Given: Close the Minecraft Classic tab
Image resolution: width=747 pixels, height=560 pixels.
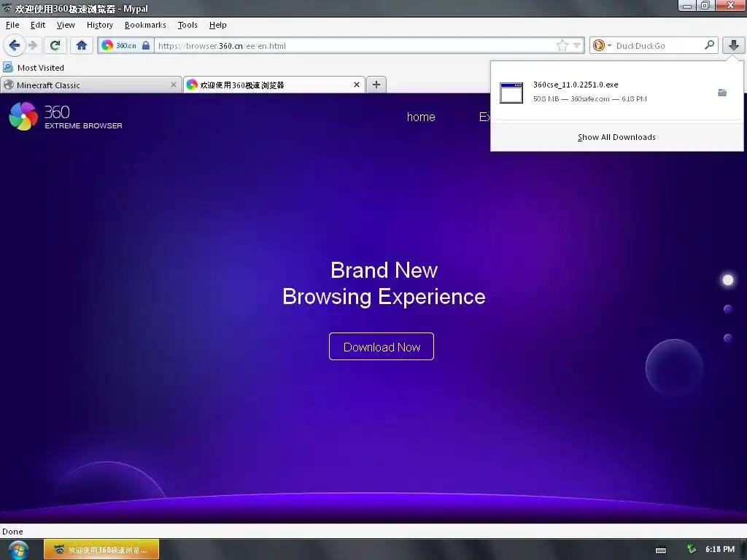Looking at the screenshot, I should [174, 85].
